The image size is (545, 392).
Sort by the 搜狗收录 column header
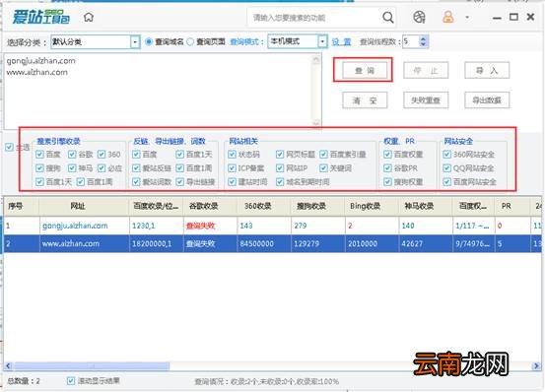(317, 206)
